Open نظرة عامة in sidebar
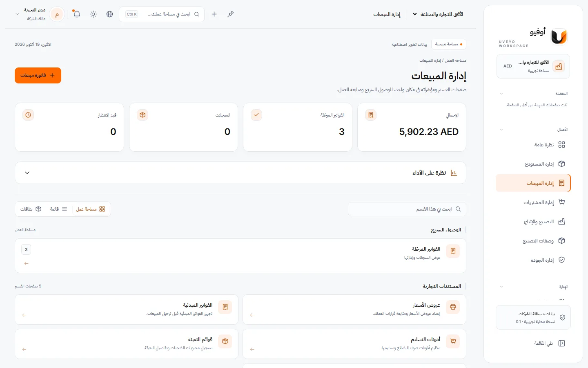This screenshot has height=368, width=588. pos(533,145)
